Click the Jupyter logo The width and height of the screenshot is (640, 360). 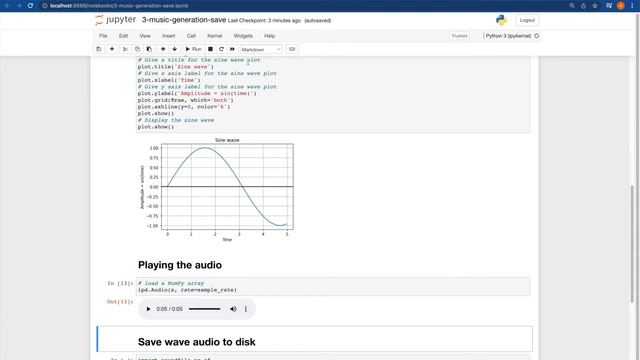coord(116,20)
